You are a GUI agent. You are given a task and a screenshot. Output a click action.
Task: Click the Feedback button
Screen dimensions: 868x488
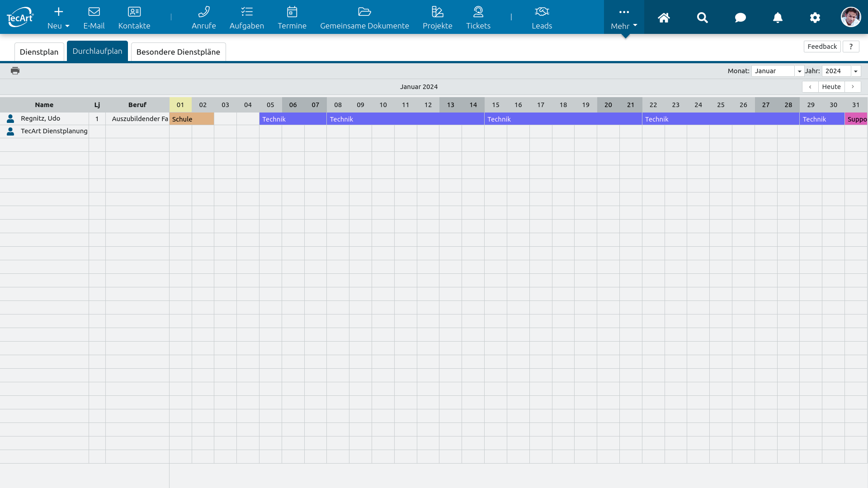[822, 47]
